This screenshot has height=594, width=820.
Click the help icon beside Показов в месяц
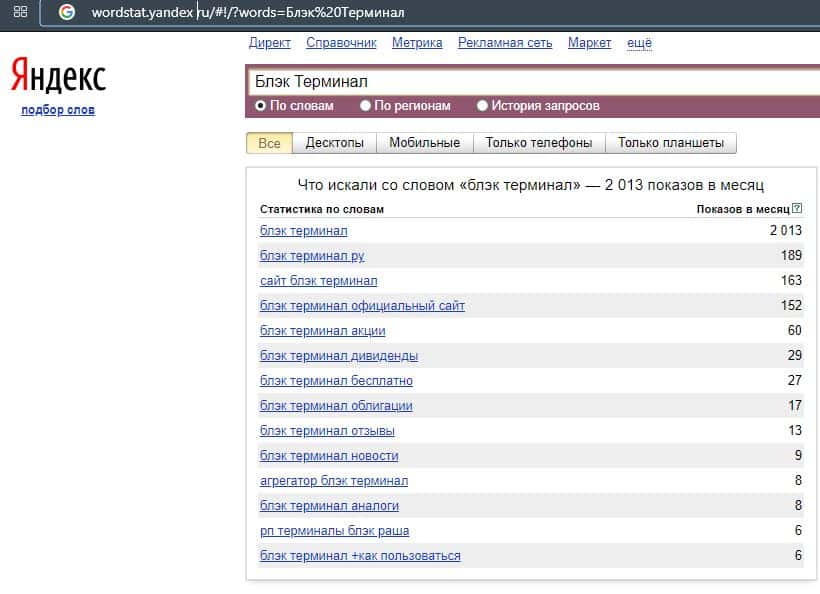[796, 208]
